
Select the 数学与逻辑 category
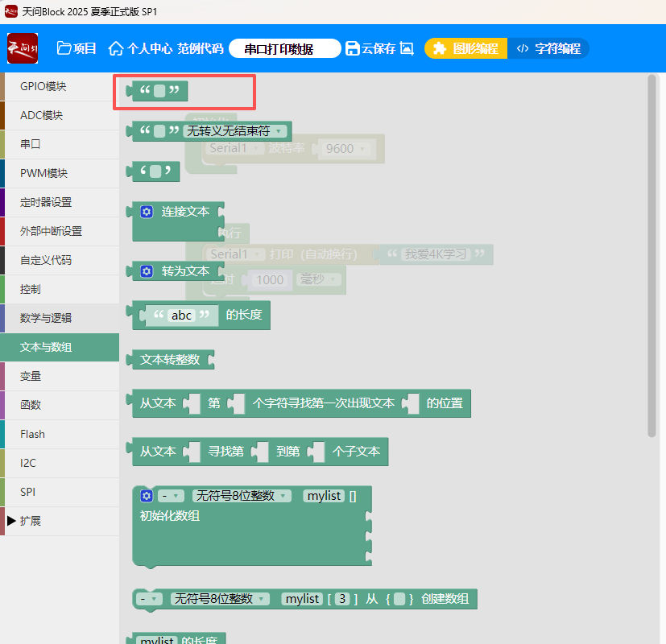pos(45,318)
